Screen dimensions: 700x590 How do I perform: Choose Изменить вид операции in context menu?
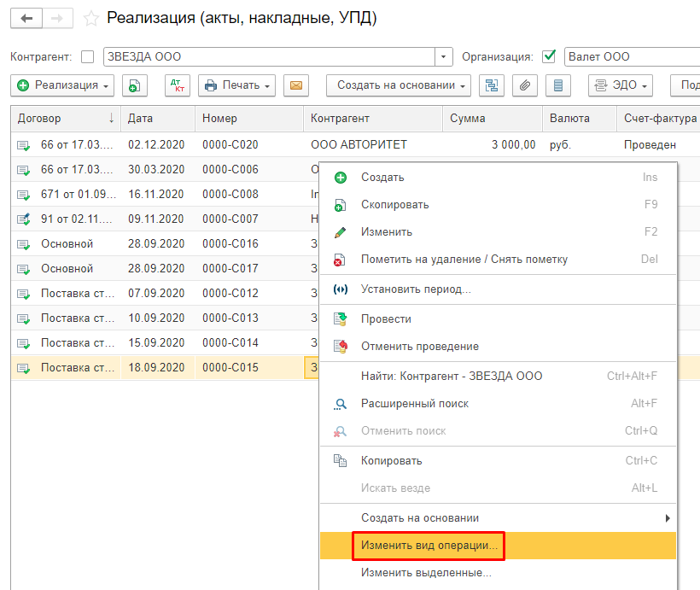pyautogui.click(x=429, y=546)
